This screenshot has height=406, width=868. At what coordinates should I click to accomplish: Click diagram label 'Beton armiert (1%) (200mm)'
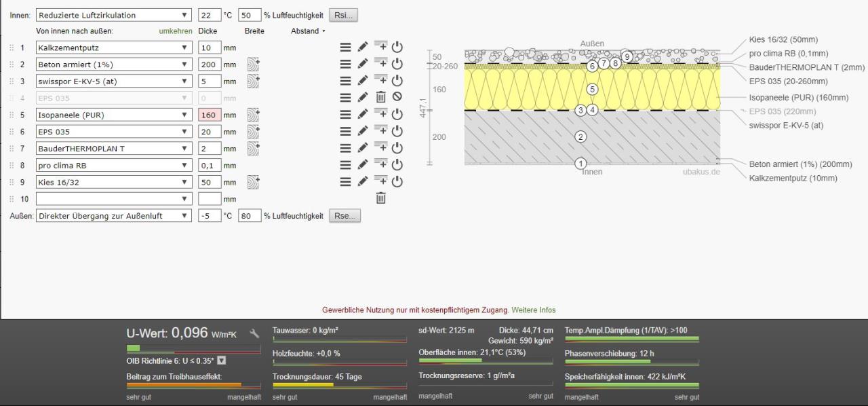click(x=801, y=164)
